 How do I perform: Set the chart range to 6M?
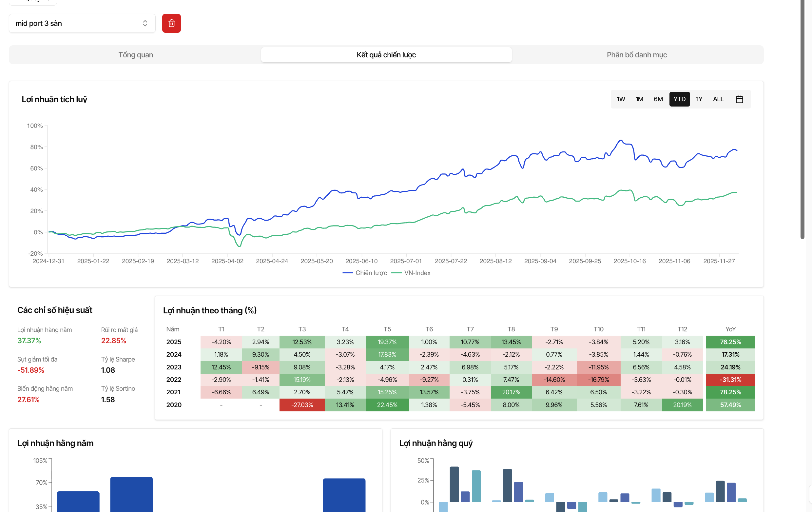(658, 99)
